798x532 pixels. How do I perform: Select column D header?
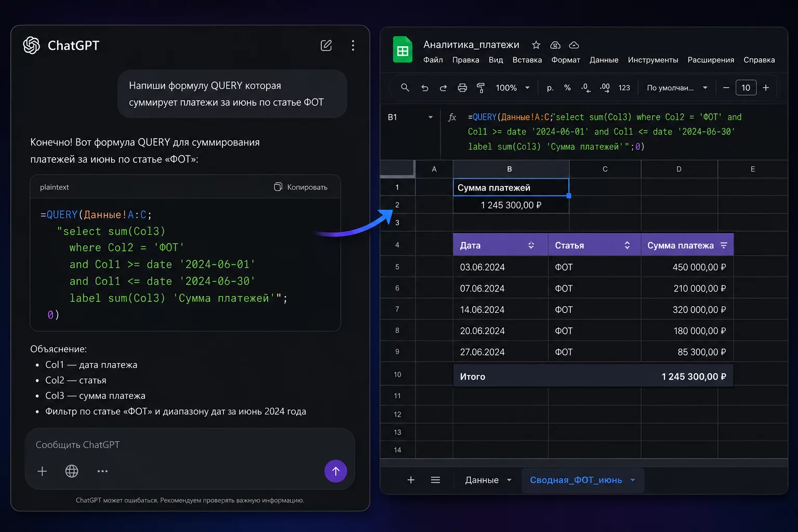(x=679, y=169)
